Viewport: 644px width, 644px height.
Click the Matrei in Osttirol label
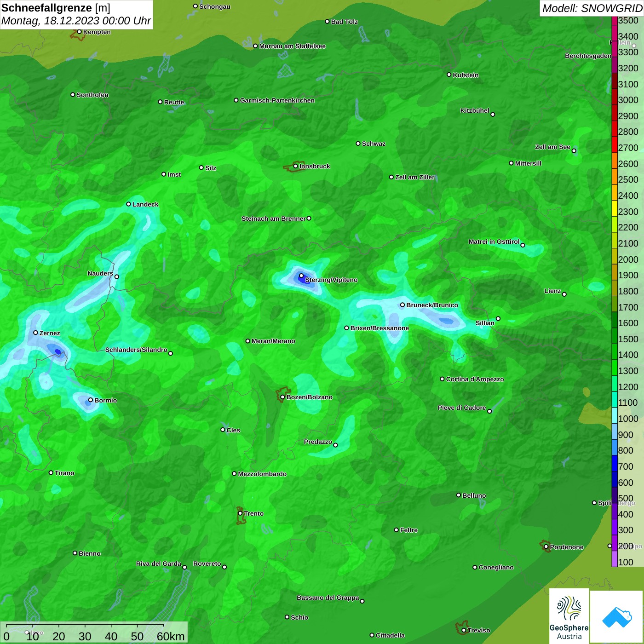coord(494,241)
